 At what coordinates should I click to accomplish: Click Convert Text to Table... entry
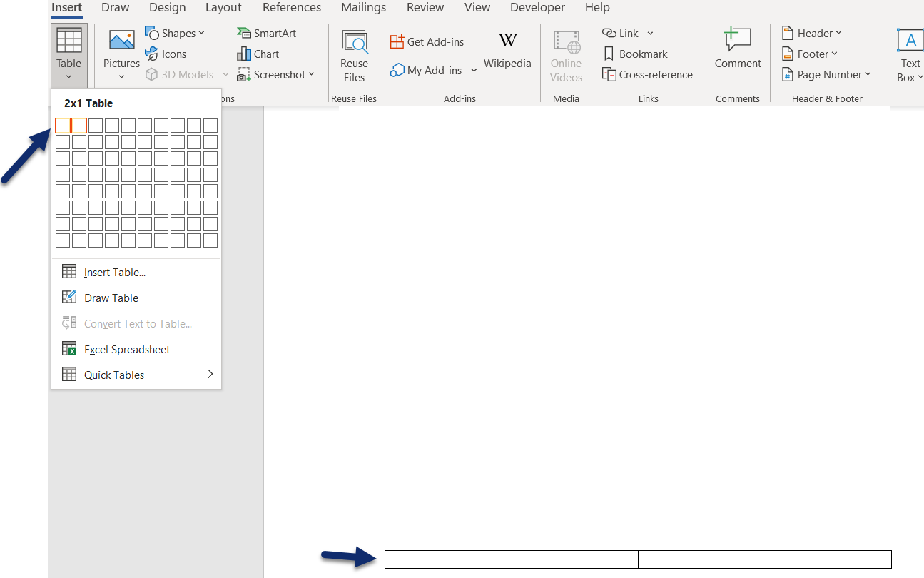click(136, 323)
